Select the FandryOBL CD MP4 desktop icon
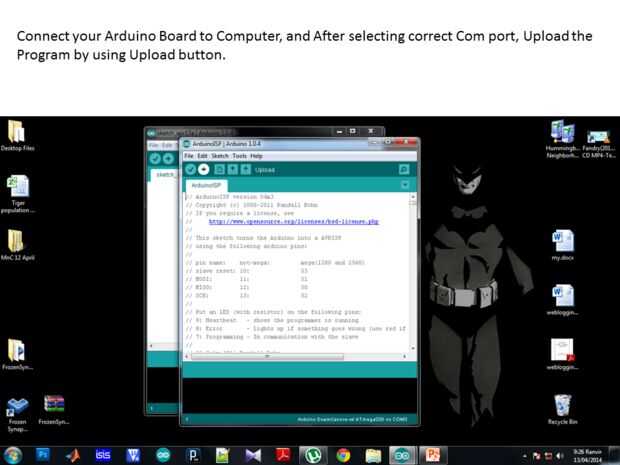 click(599, 144)
